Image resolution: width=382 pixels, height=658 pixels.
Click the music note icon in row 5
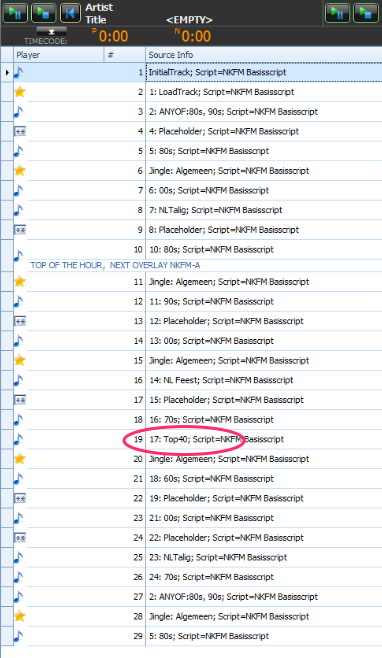coord(19,151)
